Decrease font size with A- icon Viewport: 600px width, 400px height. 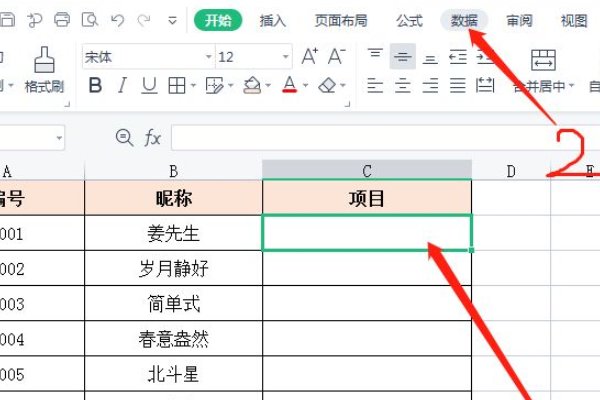(337, 57)
